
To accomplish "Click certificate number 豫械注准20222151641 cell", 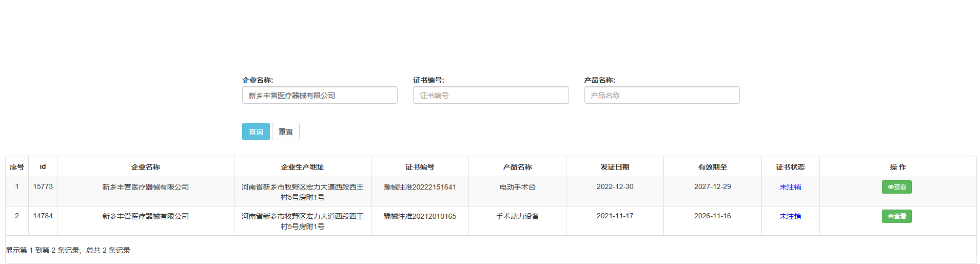I will [420, 187].
